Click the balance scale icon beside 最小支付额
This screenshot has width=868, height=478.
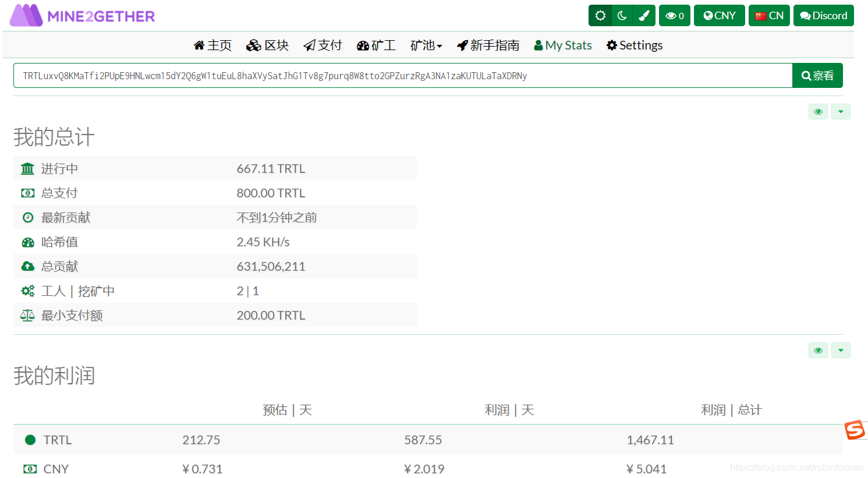[27, 315]
